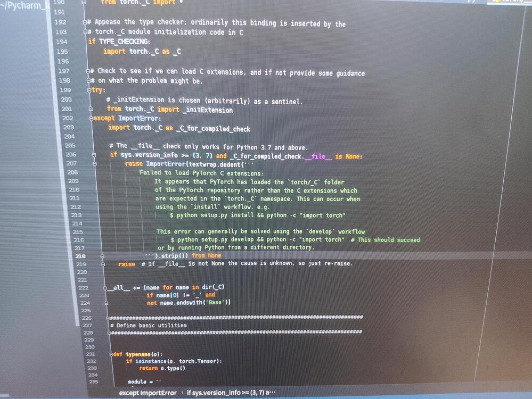The width and height of the screenshot is (532, 399).
Task: Click fold marker beside raise ImportError(textwrap.dedent line
Action: point(95,164)
